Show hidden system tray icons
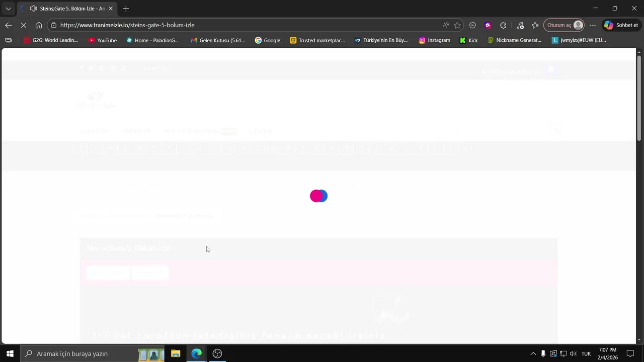644x362 pixels. click(x=533, y=354)
